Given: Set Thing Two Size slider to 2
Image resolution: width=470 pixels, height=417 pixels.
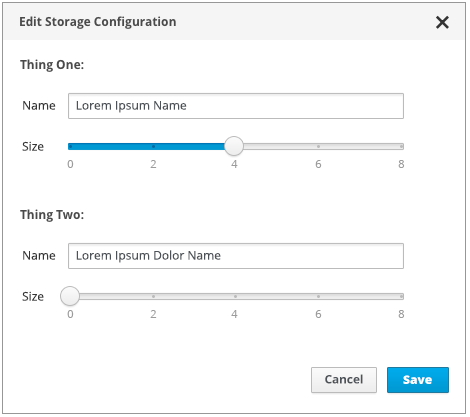Looking at the screenshot, I should [x=153, y=296].
